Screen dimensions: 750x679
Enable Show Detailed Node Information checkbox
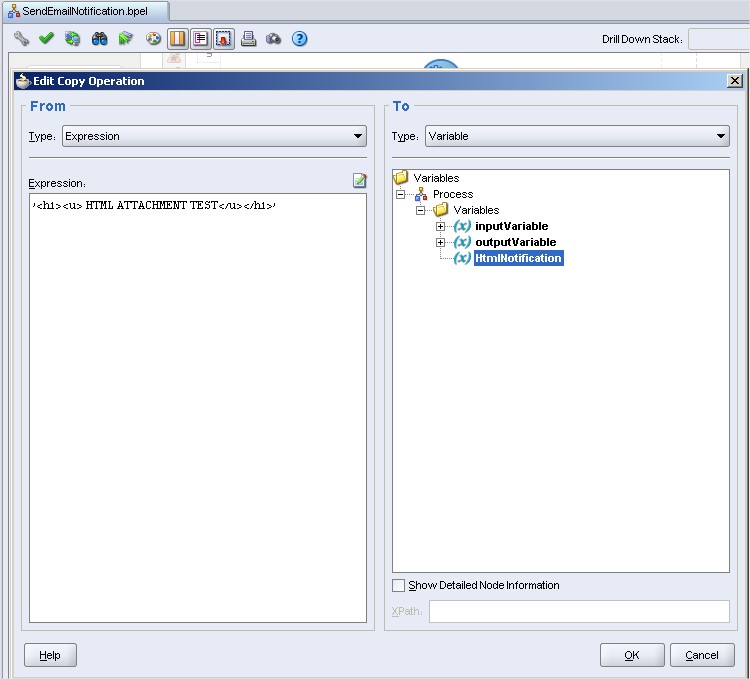(399, 585)
